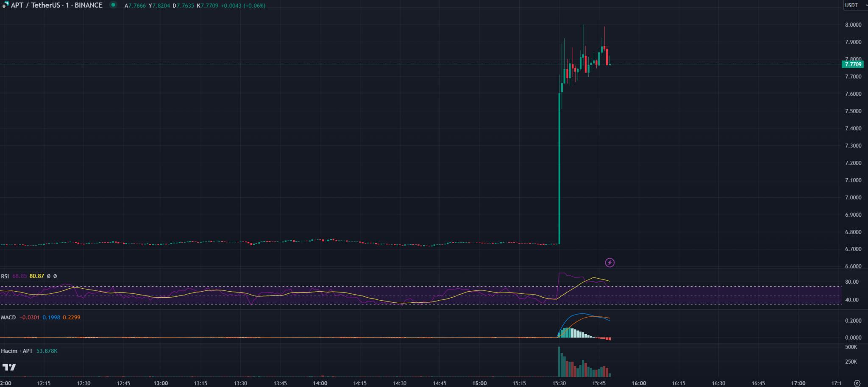Click the 80.00 level on RSI scale
Screen dimensions: 868x387
(x=851, y=282)
